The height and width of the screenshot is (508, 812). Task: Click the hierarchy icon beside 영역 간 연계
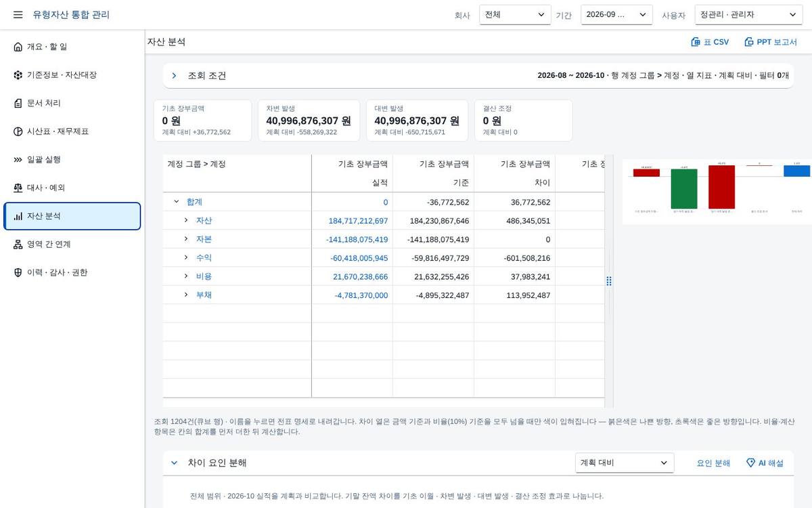pyautogui.click(x=18, y=245)
